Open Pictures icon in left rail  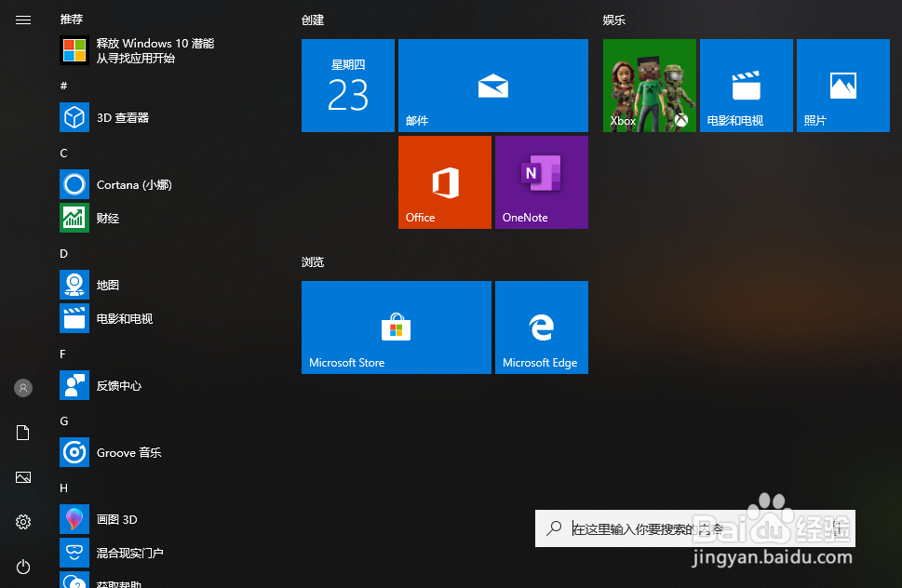(x=23, y=477)
